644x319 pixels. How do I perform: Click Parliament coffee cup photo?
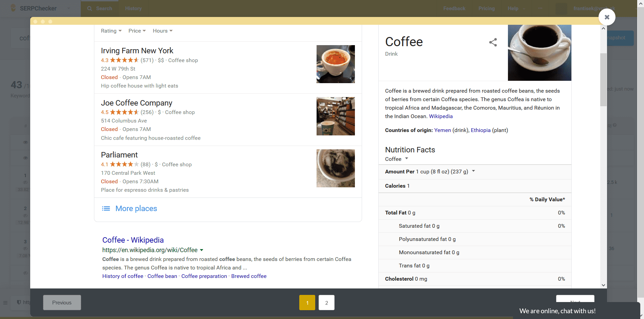pyautogui.click(x=336, y=168)
